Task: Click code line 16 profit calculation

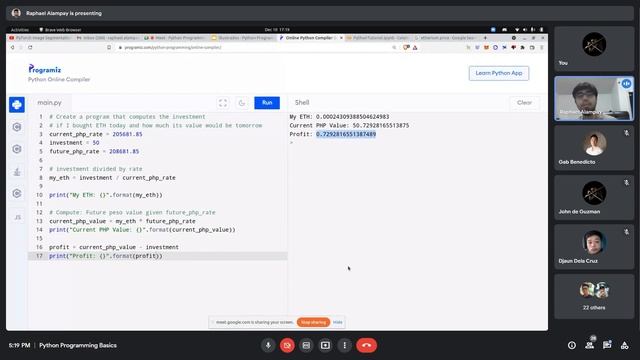Action: pyautogui.click(x=114, y=247)
